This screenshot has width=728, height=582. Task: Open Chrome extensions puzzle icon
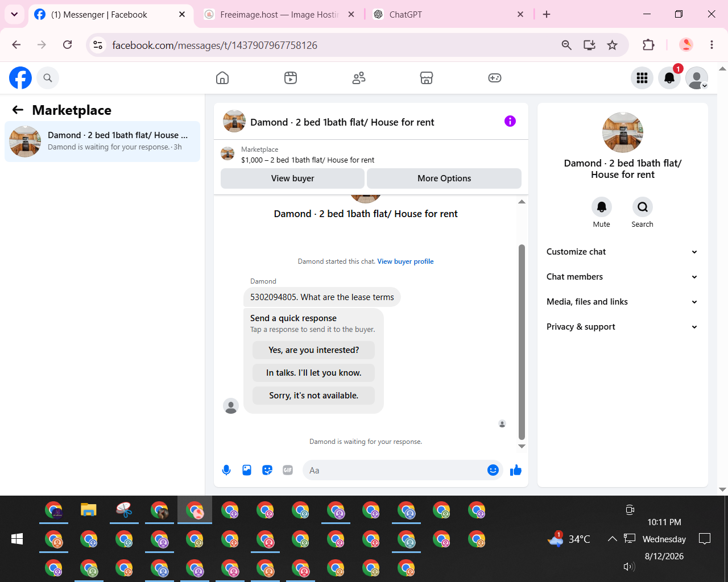[x=648, y=45]
